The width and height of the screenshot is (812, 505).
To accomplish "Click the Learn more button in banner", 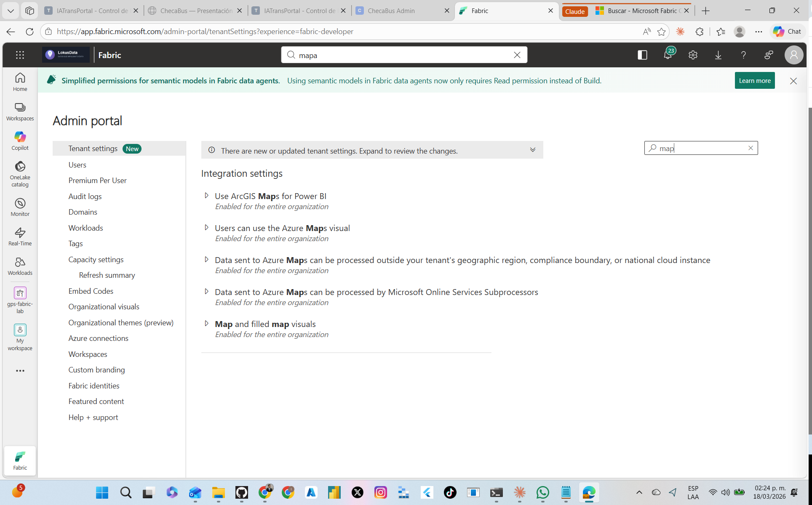I will (x=755, y=80).
